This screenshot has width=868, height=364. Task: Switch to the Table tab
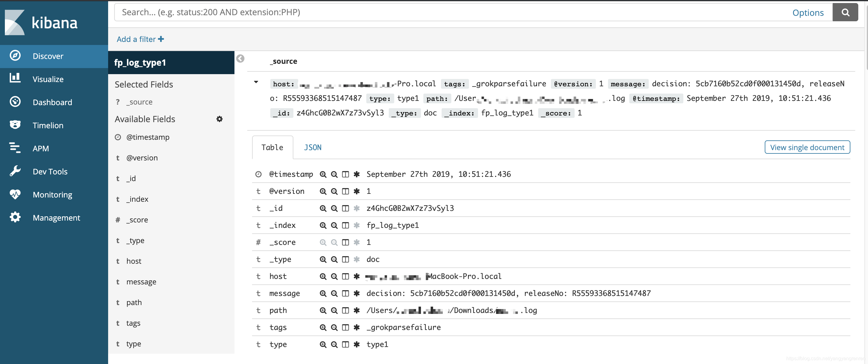(x=272, y=147)
